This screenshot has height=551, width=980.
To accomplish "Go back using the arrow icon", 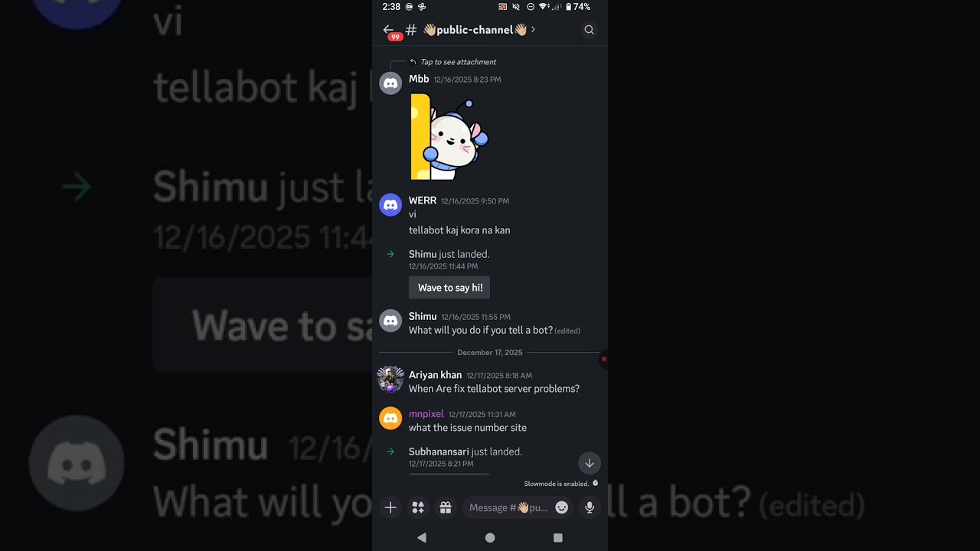I will point(388,30).
